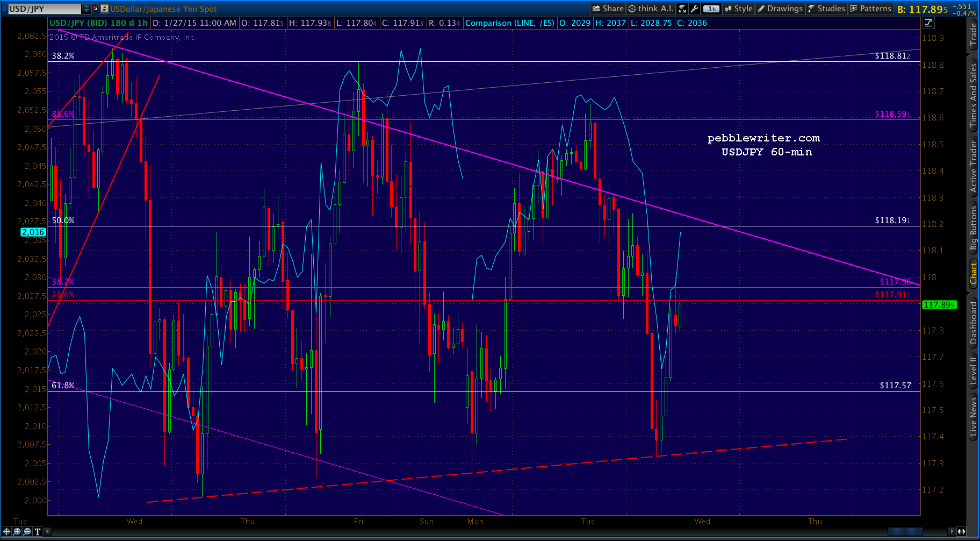The image size is (980, 541).
Task: Open the Patterns menu
Action: pyautogui.click(x=870, y=9)
